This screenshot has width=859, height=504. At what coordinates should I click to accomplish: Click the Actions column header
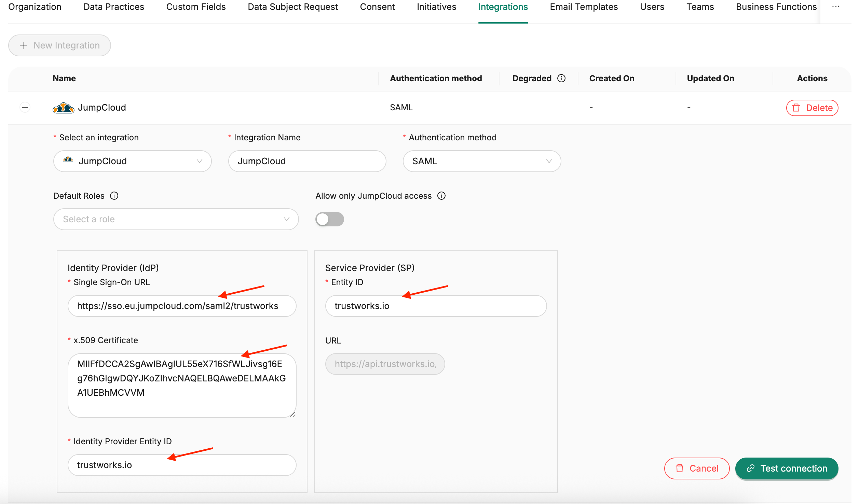pos(812,79)
